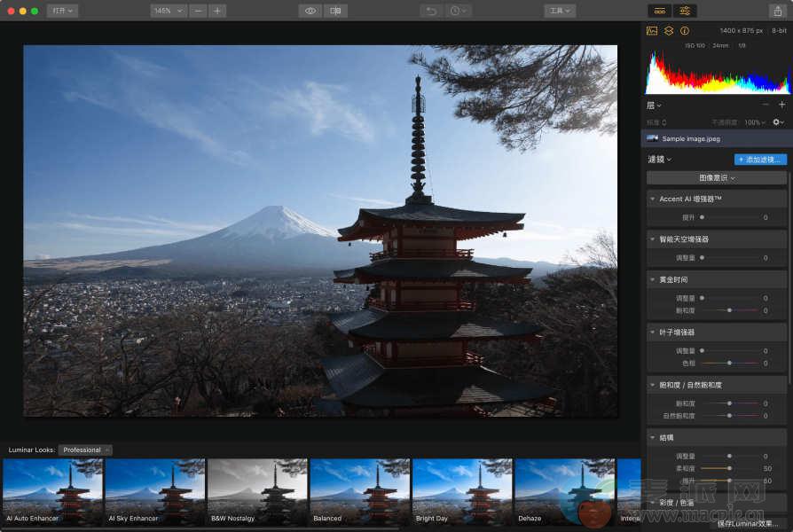Click the undo arrow icon
Screen dimensions: 793x532
[x=432, y=11]
